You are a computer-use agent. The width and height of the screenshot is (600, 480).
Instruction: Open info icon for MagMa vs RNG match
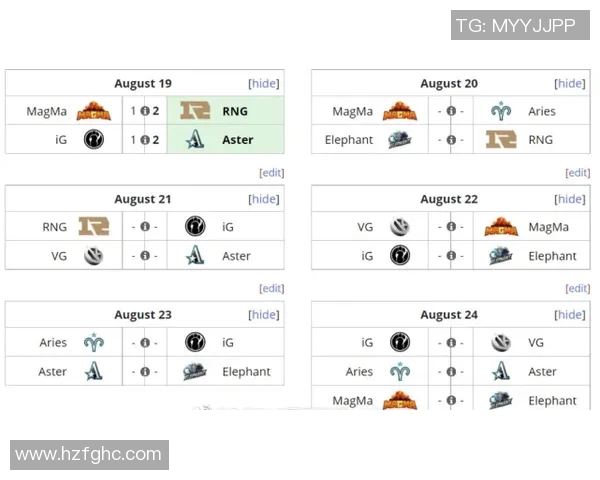coord(145,111)
